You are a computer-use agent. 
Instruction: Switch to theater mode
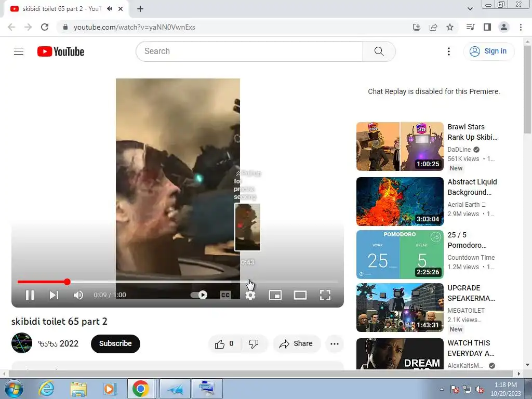click(x=300, y=295)
